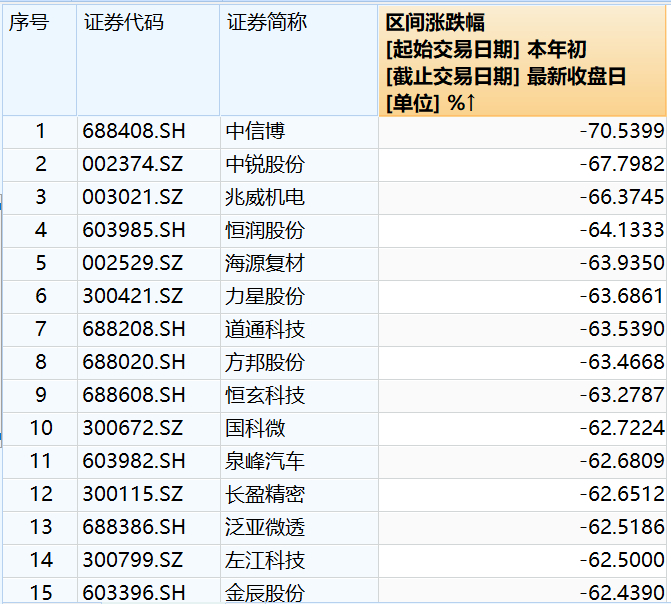Click row number 1 in 序号 column
671x604 pixels.
click(x=41, y=131)
